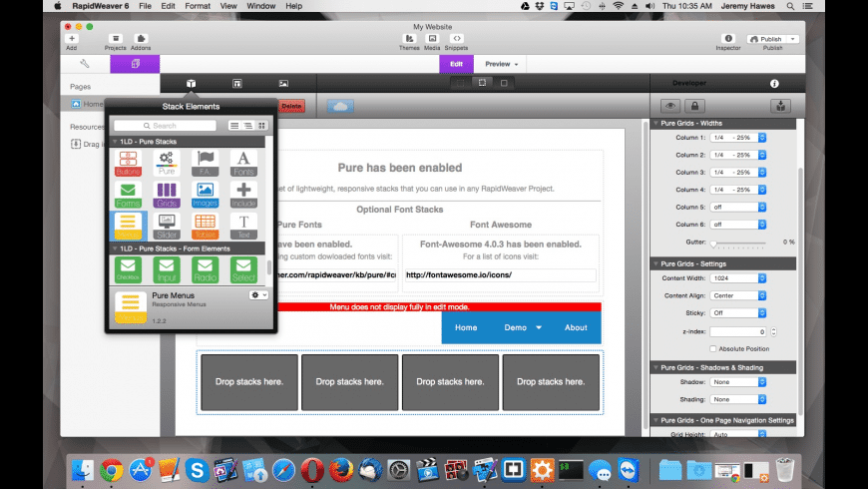Open the Window menu
Viewport: 868px width, 489px height.
click(260, 6)
